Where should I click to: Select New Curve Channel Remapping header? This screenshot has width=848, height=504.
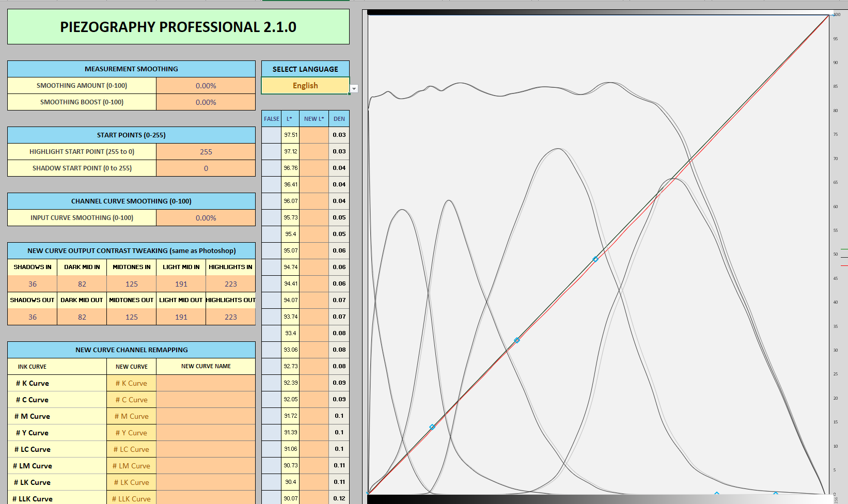coord(131,350)
